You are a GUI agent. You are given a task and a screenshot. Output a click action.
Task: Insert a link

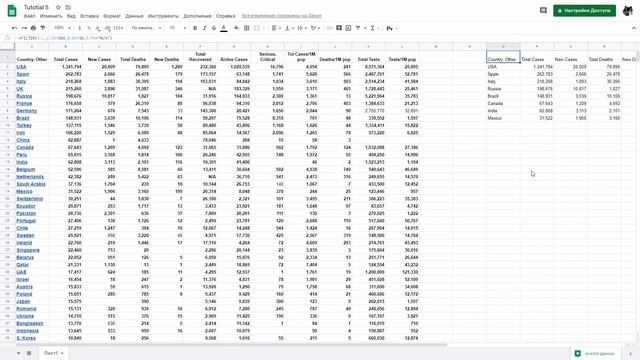coord(329,28)
